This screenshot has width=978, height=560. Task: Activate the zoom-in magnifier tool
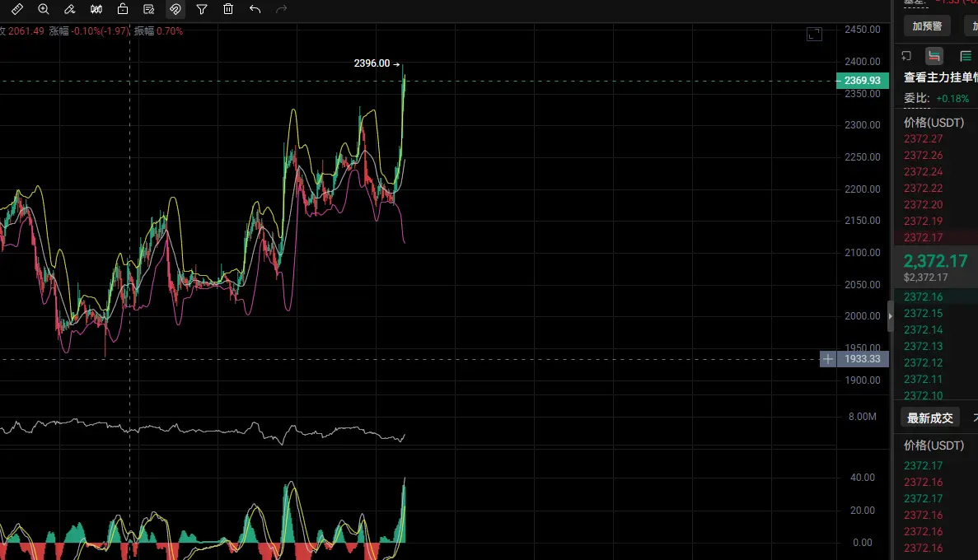(x=44, y=9)
